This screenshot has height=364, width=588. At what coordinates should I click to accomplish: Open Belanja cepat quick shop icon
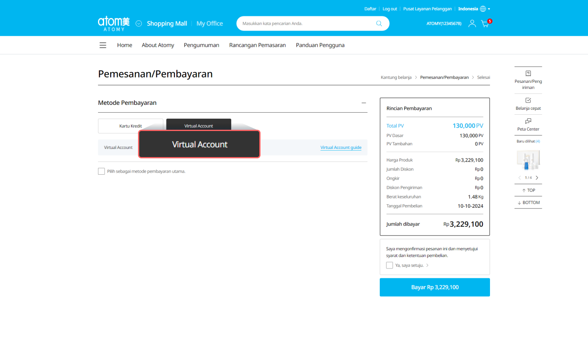click(x=528, y=101)
